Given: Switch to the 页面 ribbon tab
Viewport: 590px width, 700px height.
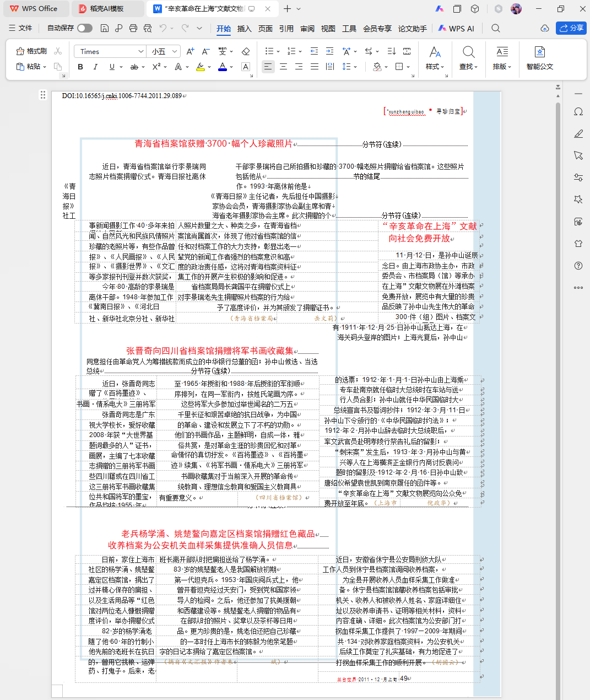Looking at the screenshot, I should (x=266, y=29).
